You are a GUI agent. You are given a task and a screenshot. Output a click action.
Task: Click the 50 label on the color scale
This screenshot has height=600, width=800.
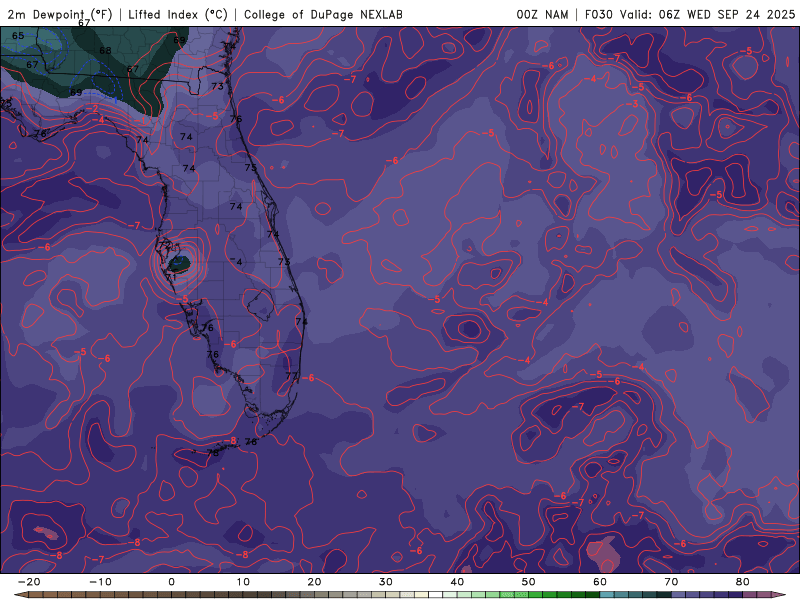pyautogui.click(x=529, y=582)
